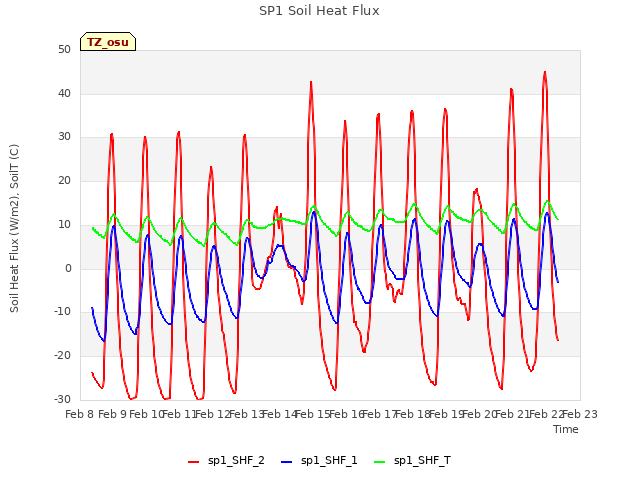Click the Feb 9 x-axis tick label

click(112, 414)
